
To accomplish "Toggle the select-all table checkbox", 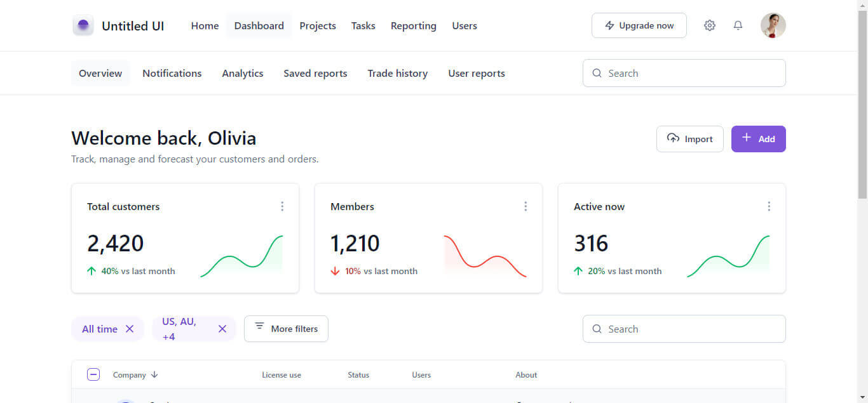I will click(93, 374).
